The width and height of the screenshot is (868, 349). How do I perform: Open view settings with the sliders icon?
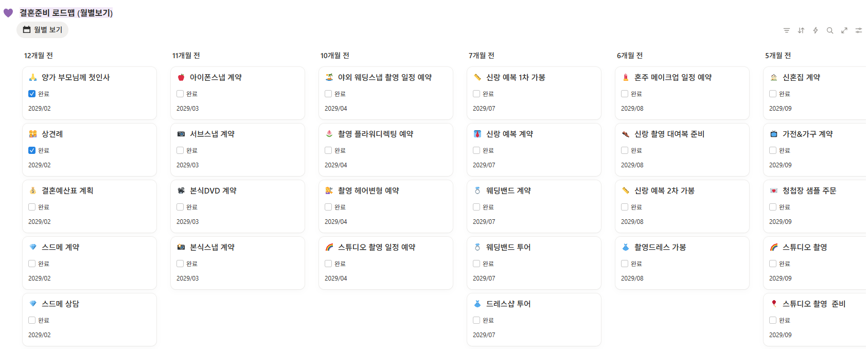(858, 30)
